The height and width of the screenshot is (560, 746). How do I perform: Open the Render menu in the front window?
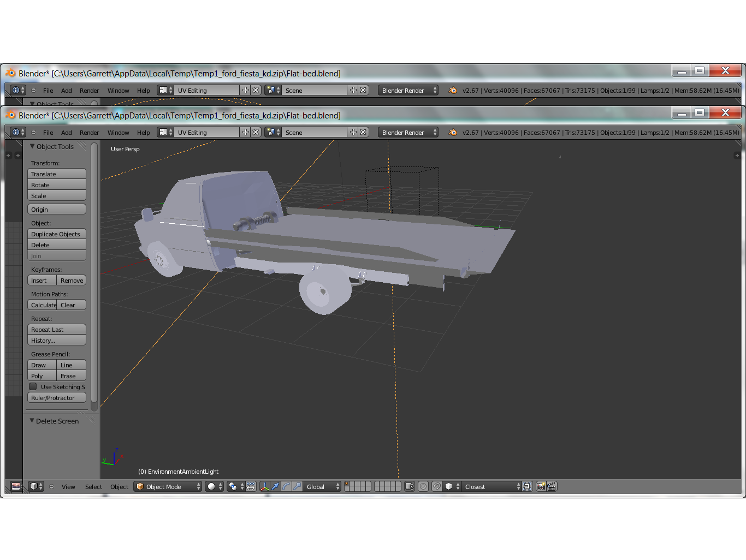[x=90, y=133]
